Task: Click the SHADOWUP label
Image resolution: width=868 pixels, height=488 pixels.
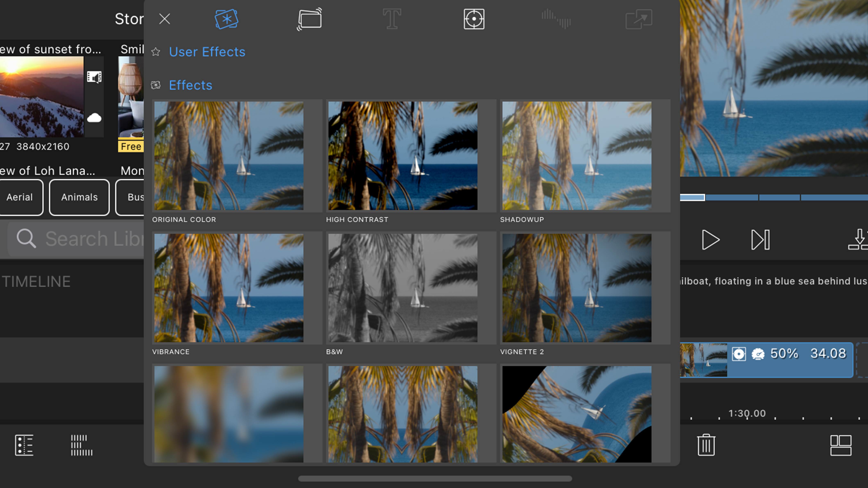Action: coord(522,220)
